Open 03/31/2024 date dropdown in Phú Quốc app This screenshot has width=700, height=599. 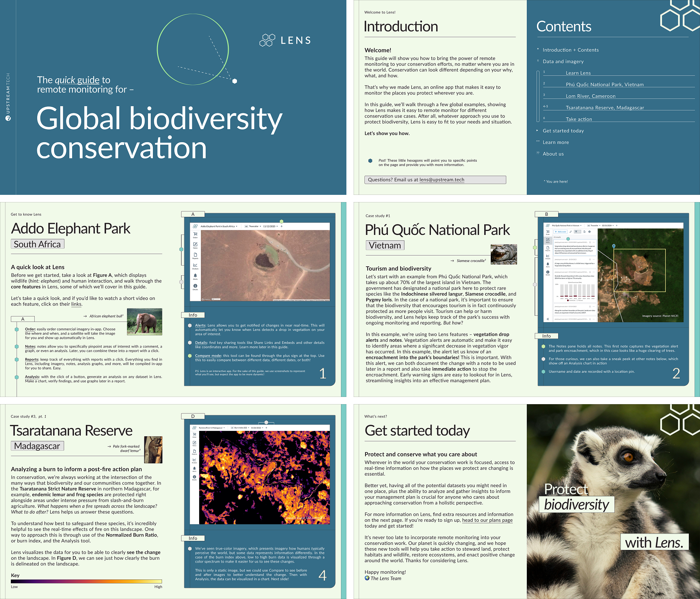(608, 226)
